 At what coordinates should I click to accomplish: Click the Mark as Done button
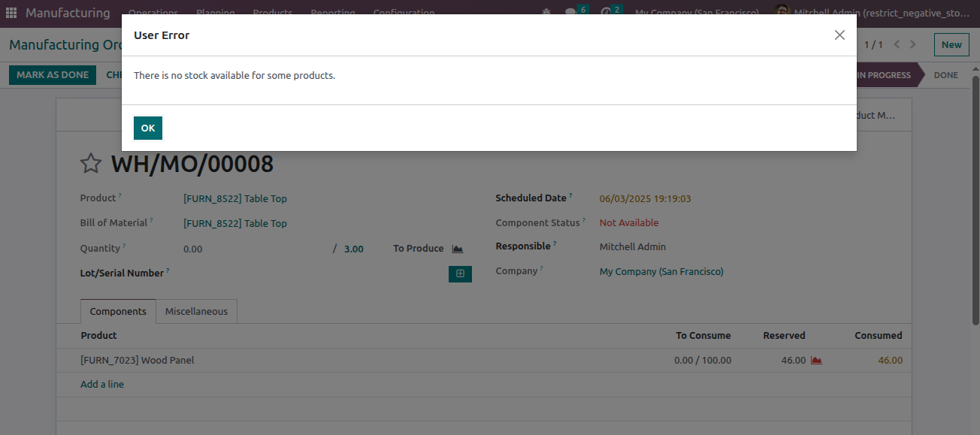(53, 75)
